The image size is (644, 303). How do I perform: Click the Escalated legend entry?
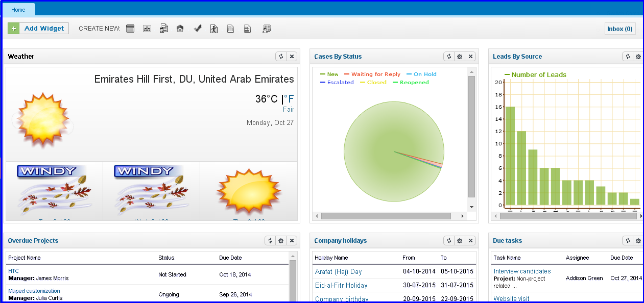point(337,83)
